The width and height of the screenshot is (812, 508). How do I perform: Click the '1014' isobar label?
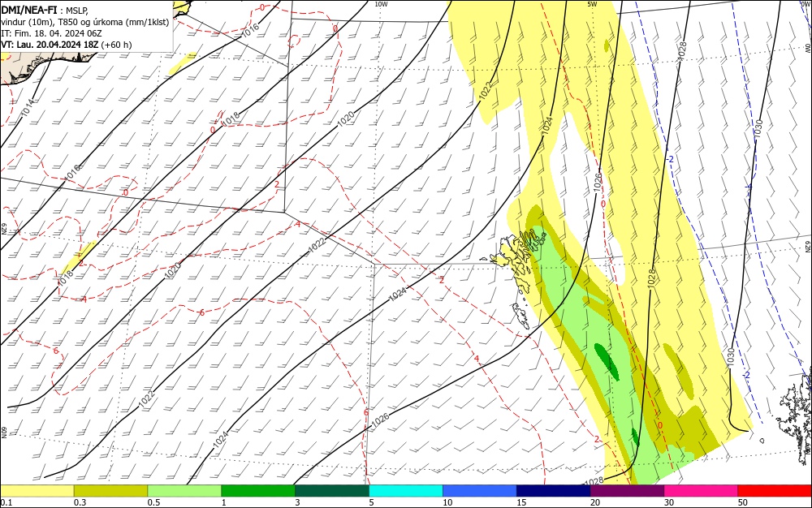click(x=28, y=107)
